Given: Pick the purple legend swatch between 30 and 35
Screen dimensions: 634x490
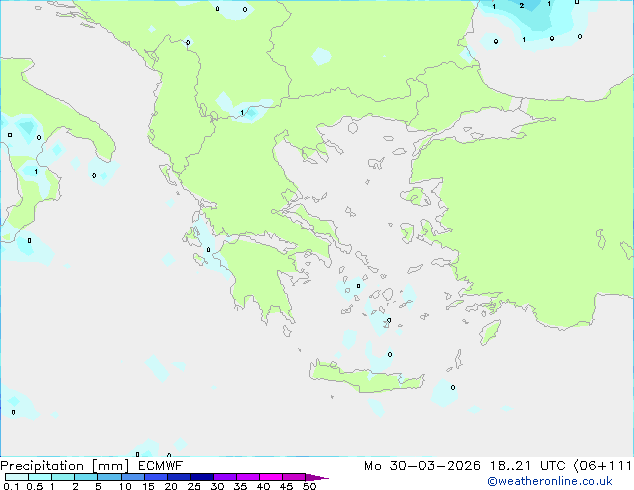Looking at the screenshot, I should pyautogui.click(x=224, y=477).
